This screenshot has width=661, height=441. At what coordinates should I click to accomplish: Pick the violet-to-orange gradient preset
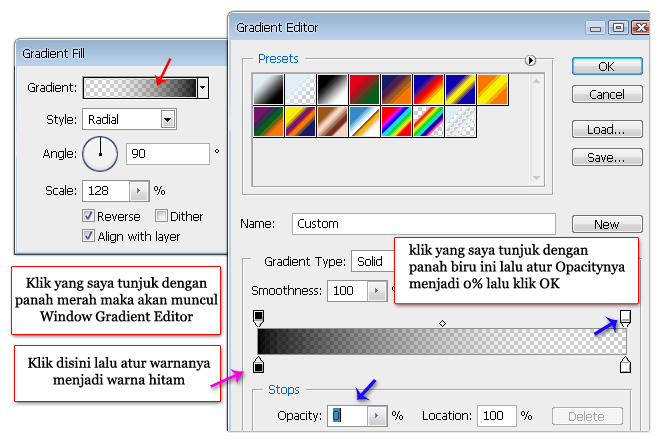tap(396, 89)
